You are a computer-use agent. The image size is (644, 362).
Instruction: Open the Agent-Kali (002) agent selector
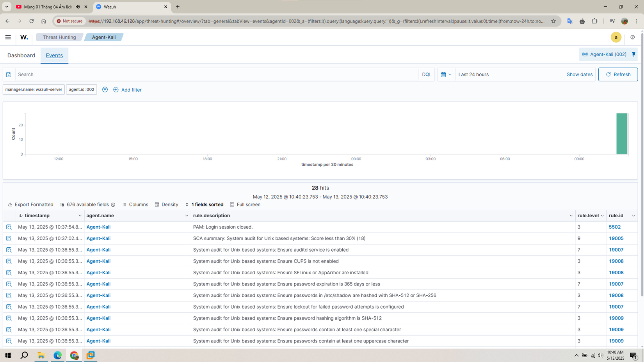(604, 54)
